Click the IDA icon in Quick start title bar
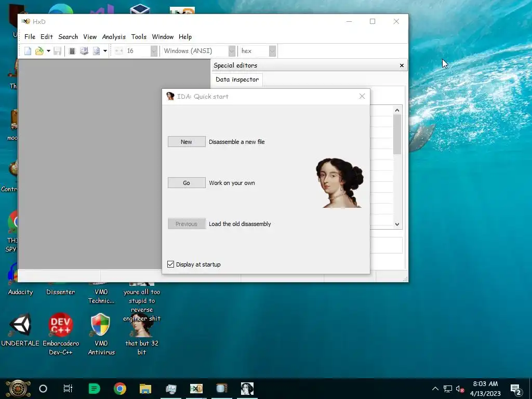 point(170,96)
